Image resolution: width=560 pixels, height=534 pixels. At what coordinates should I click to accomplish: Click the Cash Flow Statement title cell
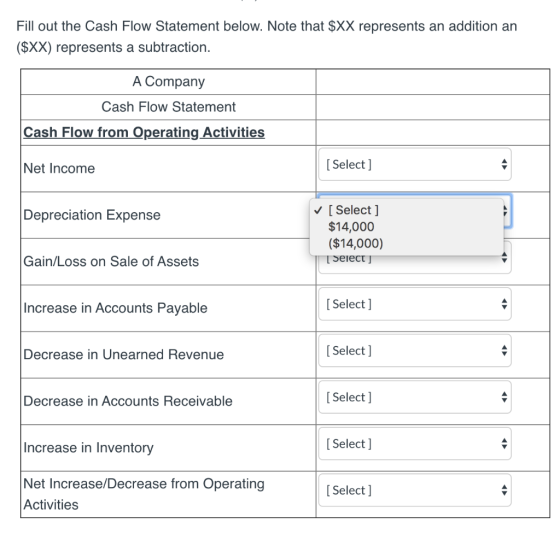169,107
